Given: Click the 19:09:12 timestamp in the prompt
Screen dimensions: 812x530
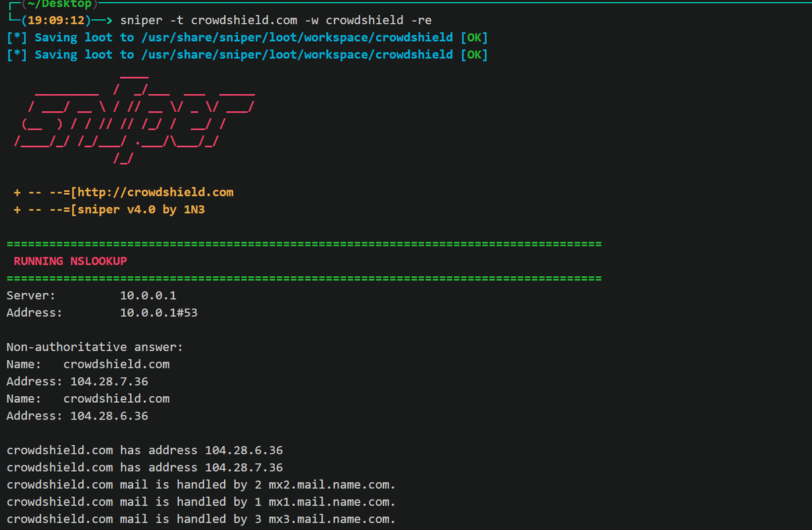Looking at the screenshot, I should click(x=56, y=21).
